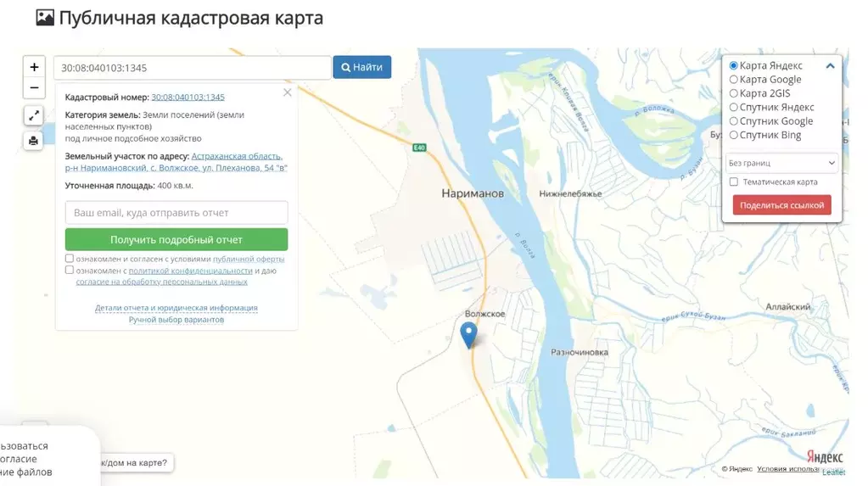This screenshot has height=486, width=868.
Task: Open cadastral number link 30:08:040103:1345
Action: (x=188, y=97)
